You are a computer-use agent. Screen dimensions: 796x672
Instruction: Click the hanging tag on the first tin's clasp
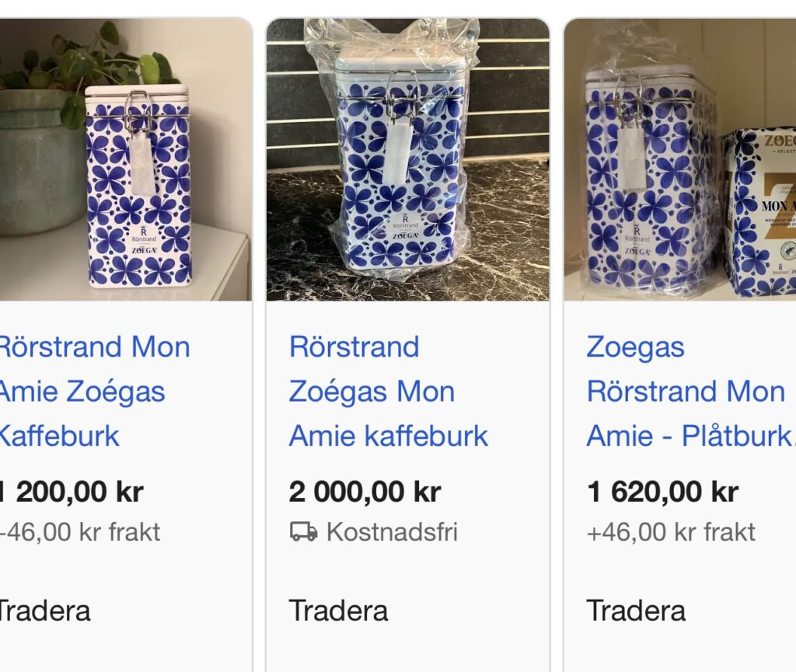pos(143,165)
